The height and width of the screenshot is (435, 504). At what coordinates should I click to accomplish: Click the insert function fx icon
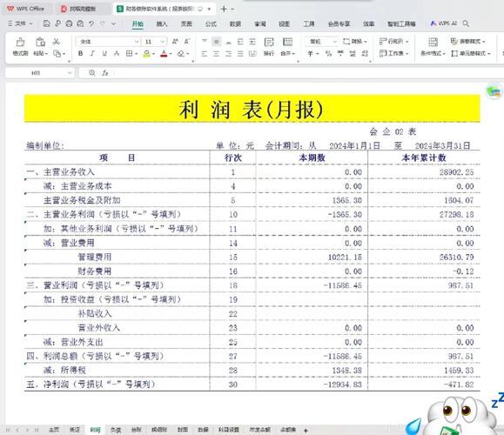coord(105,73)
